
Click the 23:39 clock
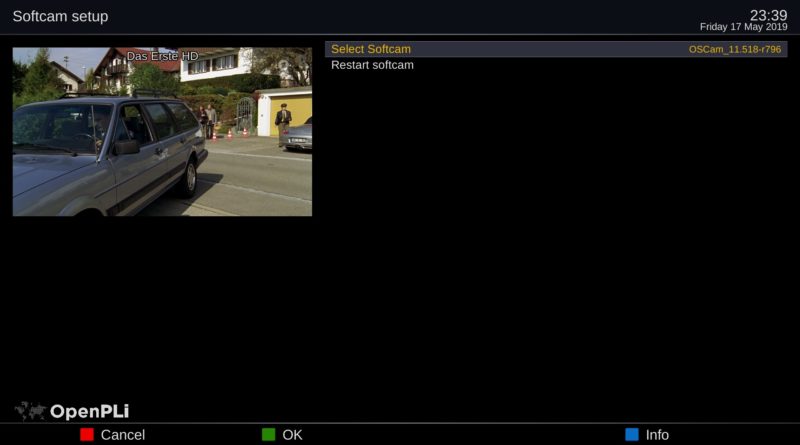pos(768,15)
